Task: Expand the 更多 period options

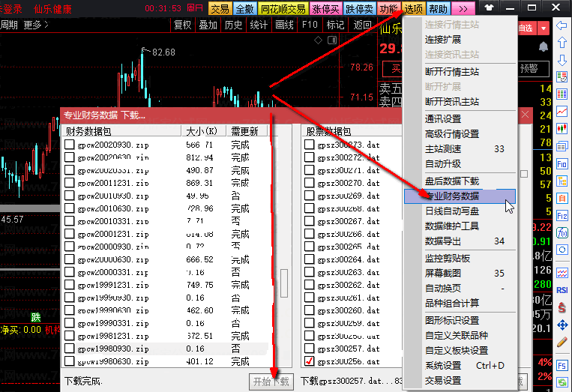Action: pos(36,25)
